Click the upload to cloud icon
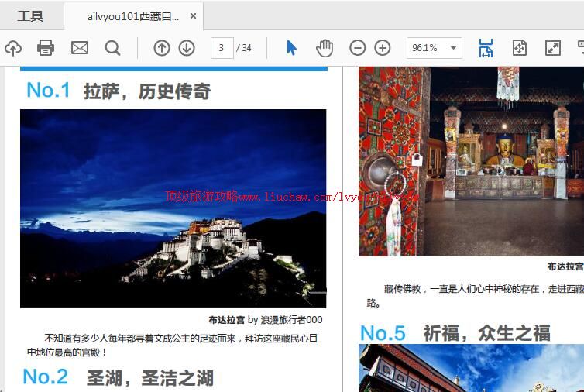The image size is (584, 392). [x=12, y=48]
